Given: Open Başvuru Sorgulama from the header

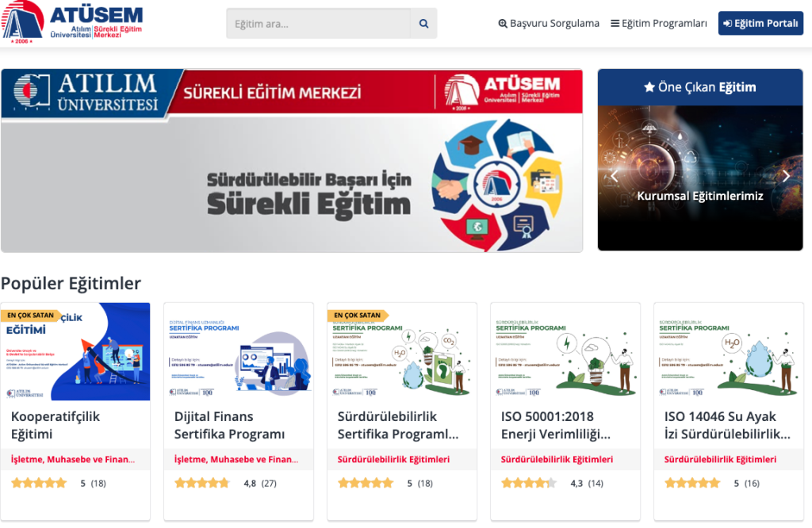Looking at the screenshot, I should click(x=549, y=24).
